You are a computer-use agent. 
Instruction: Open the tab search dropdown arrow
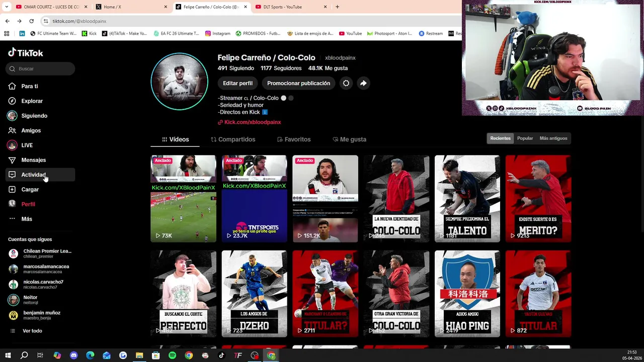click(7, 7)
